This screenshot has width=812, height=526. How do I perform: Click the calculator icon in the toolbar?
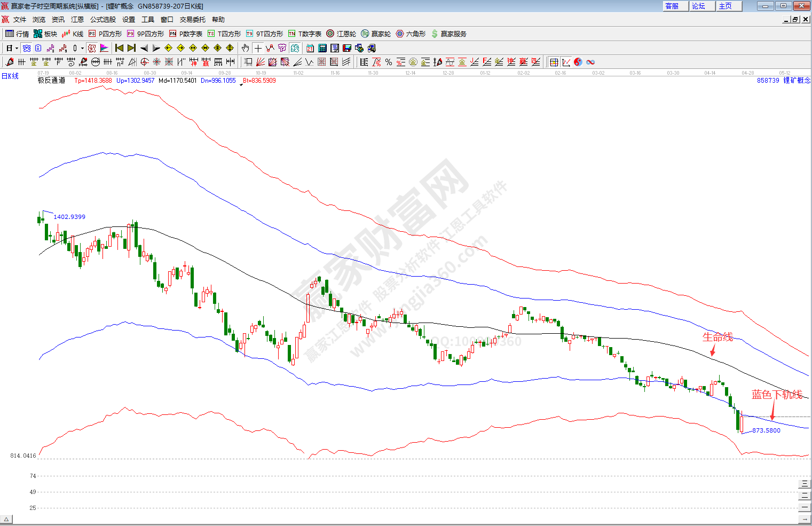pos(322,48)
